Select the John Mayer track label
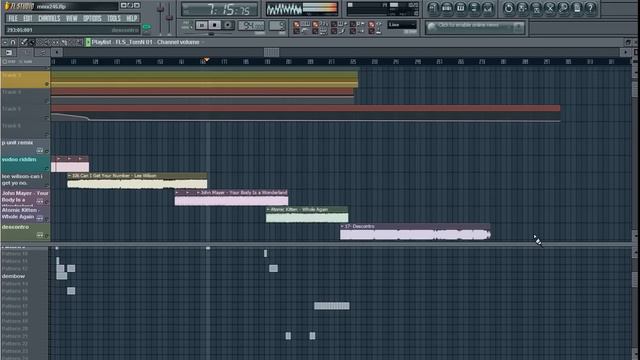 click(x=25, y=196)
